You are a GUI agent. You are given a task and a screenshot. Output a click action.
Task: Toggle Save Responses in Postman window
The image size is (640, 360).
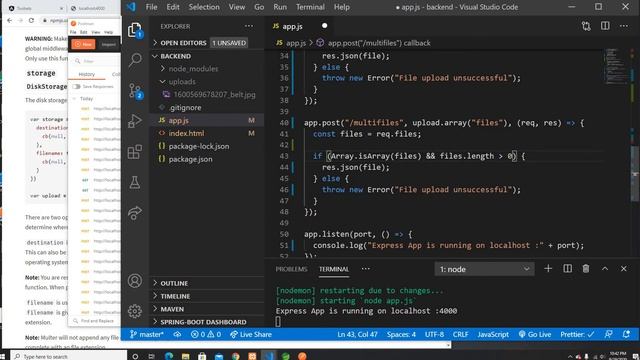pyautogui.click(x=76, y=87)
